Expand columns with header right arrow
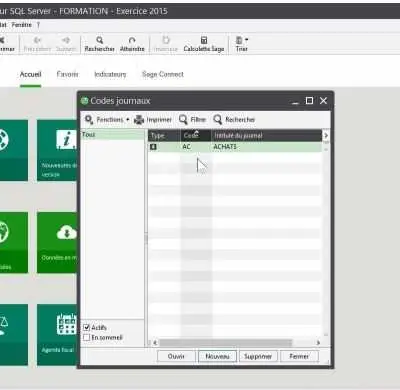The image size is (400, 390). [x=326, y=136]
